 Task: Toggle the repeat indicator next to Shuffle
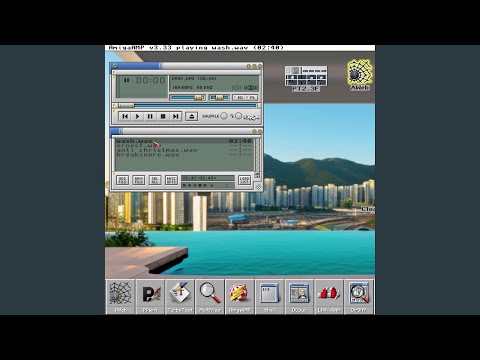[238, 116]
